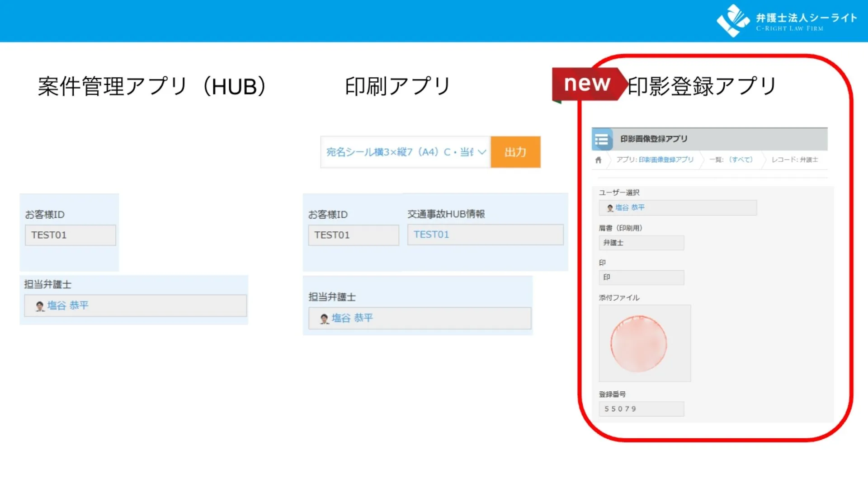Open the 印影画像登録アプリ breadcrumb link

point(665,160)
